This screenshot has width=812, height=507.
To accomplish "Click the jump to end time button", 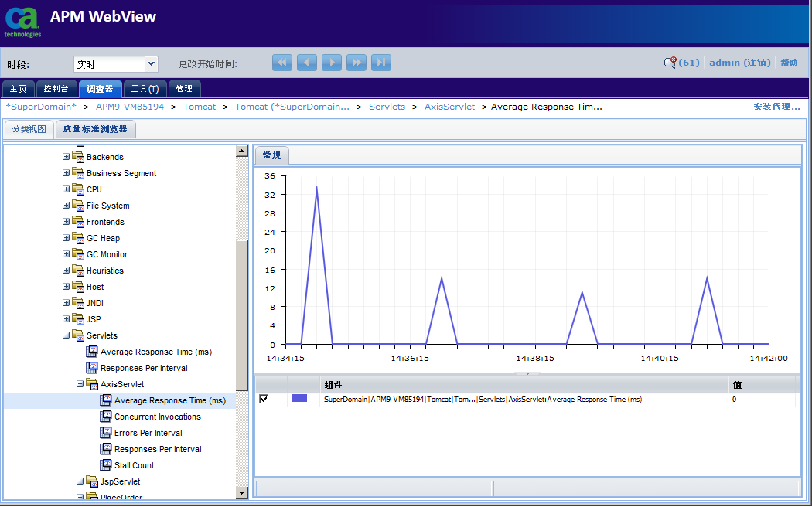I will point(381,63).
